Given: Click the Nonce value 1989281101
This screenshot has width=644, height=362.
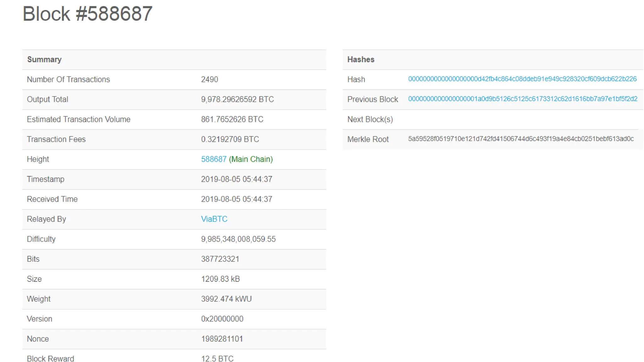Looking at the screenshot, I should (x=222, y=339).
